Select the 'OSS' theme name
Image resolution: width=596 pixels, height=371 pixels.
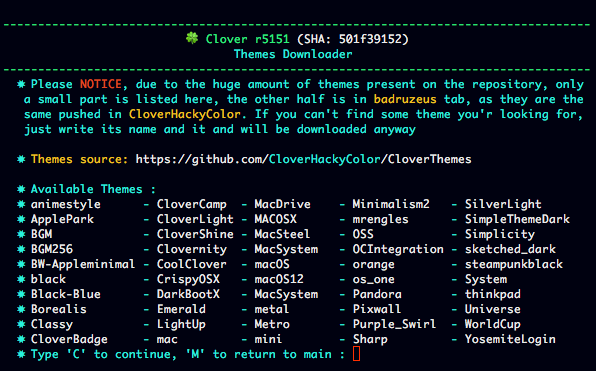click(x=363, y=234)
